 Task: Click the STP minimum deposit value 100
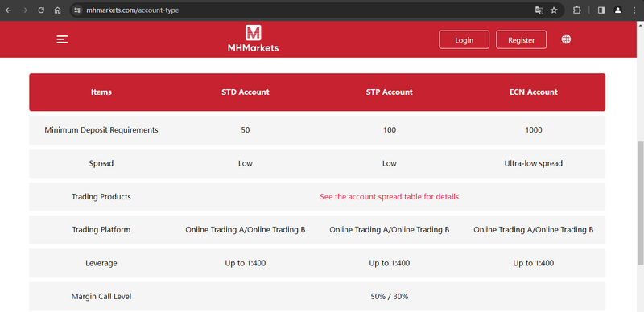pos(390,130)
